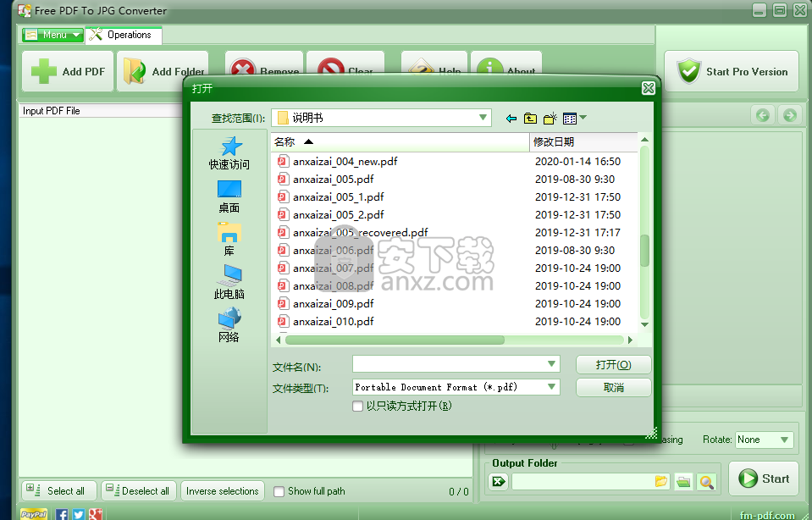812x520 pixels.
Task: Click the vertical scrollbar thumb in file list
Action: 644,251
